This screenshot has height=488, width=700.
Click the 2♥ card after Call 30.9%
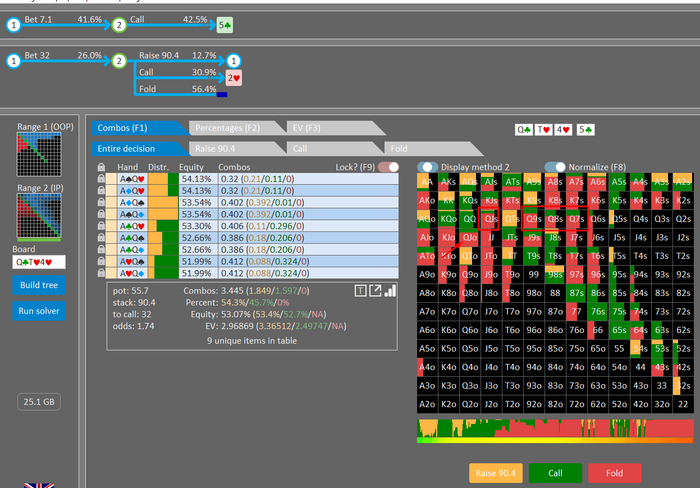tap(233, 78)
